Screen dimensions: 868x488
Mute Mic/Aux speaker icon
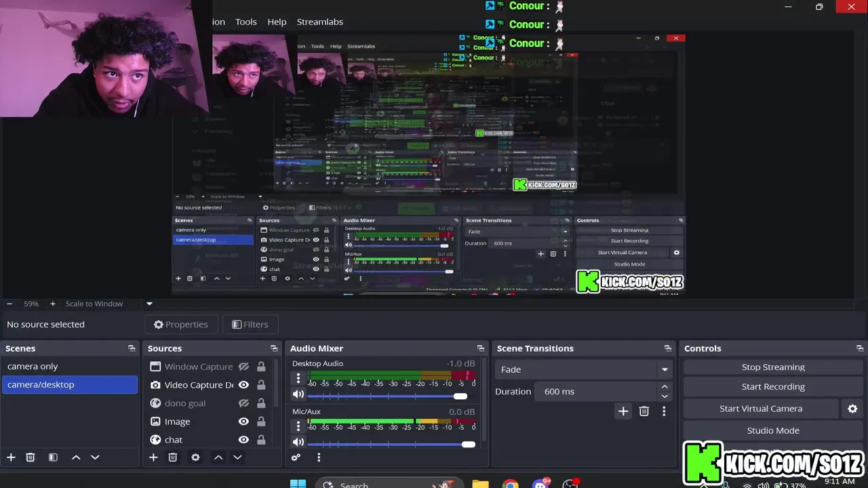click(298, 442)
